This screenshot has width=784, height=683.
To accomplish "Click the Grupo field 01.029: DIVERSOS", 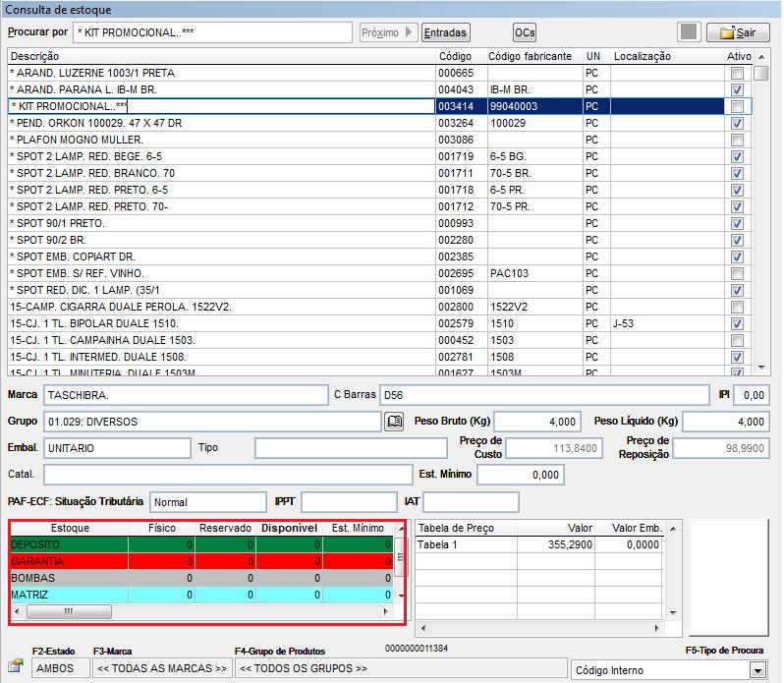I will [212, 422].
